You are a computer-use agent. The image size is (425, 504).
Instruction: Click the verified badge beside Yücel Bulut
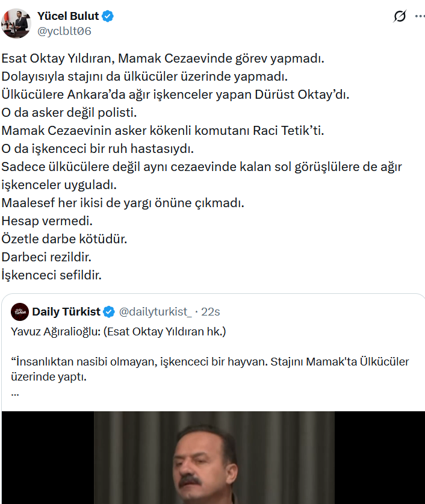pyautogui.click(x=108, y=16)
